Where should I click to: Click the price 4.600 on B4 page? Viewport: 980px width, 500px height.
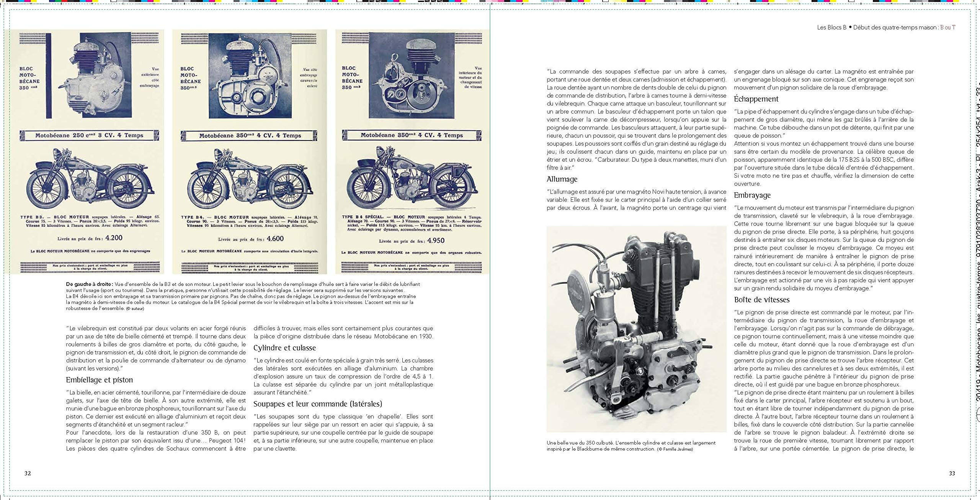[275, 238]
